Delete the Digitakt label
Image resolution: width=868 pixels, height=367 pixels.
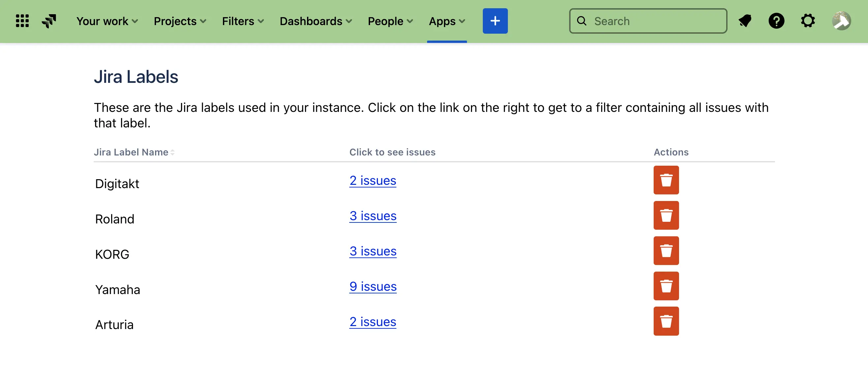pyautogui.click(x=666, y=180)
